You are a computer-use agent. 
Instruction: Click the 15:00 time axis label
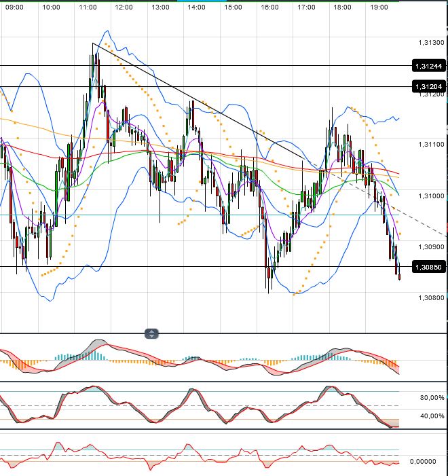[x=233, y=7]
